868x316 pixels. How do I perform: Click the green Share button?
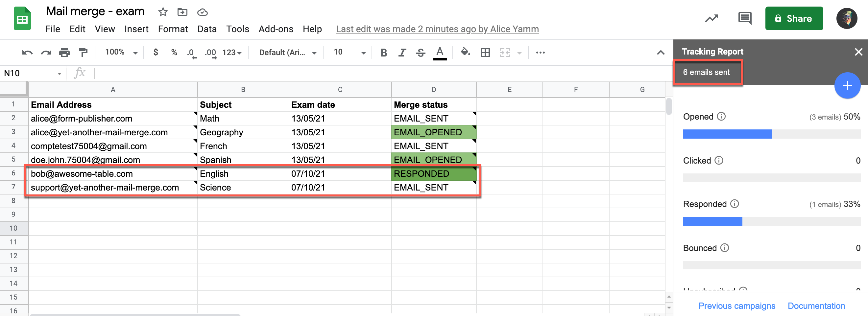[794, 18]
